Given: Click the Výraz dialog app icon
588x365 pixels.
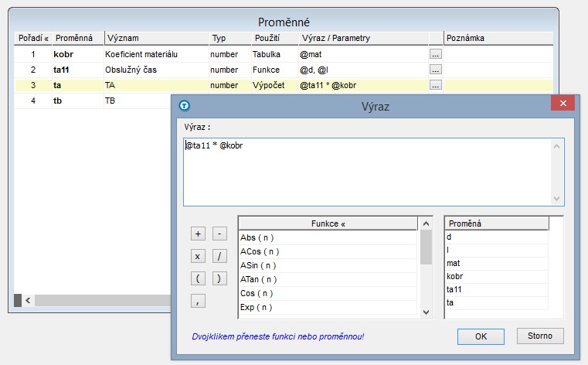Looking at the screenshot, I should tap(184, 106).
